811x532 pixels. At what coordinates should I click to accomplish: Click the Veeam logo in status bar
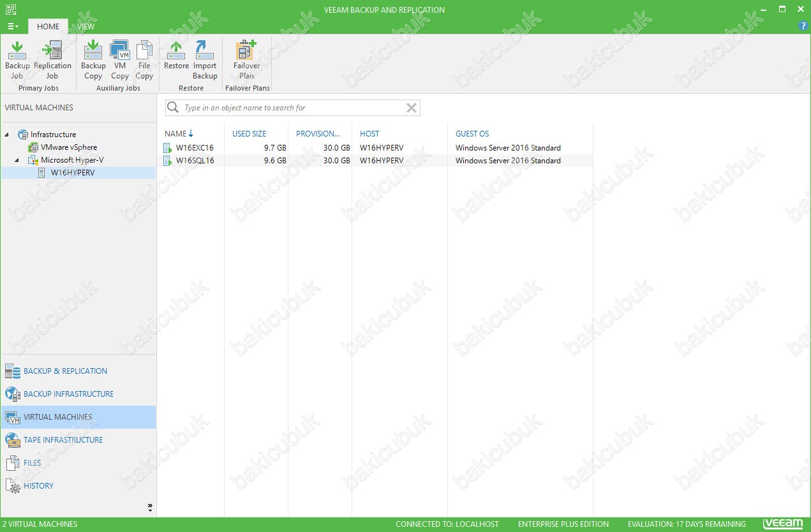tap(783, 524)
